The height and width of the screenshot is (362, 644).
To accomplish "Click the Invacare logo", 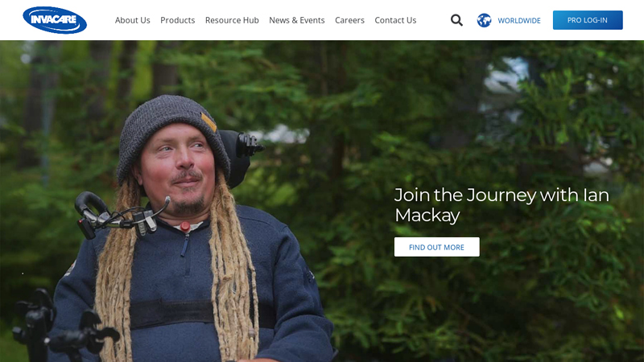I will (x=55, y=19).
